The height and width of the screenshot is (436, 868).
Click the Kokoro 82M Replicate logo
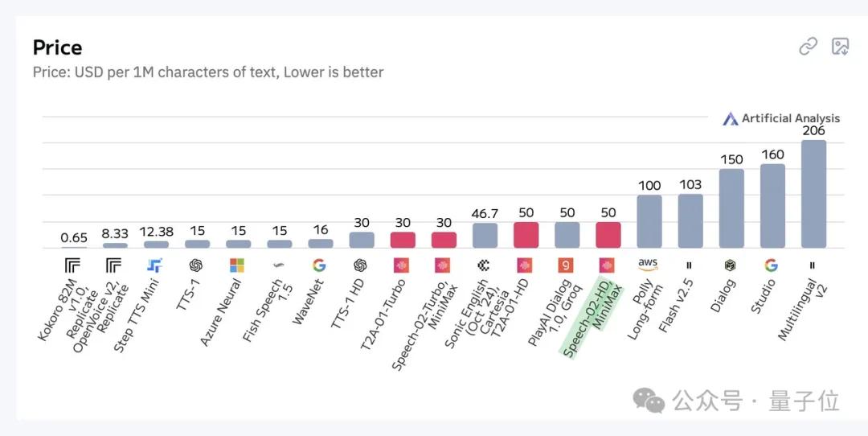click(72, 266)
